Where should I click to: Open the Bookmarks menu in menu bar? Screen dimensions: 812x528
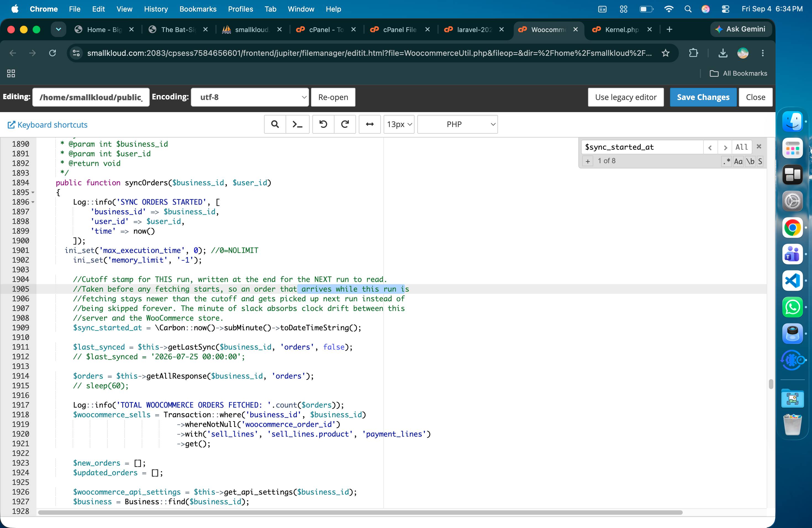[x=198, y=9]
